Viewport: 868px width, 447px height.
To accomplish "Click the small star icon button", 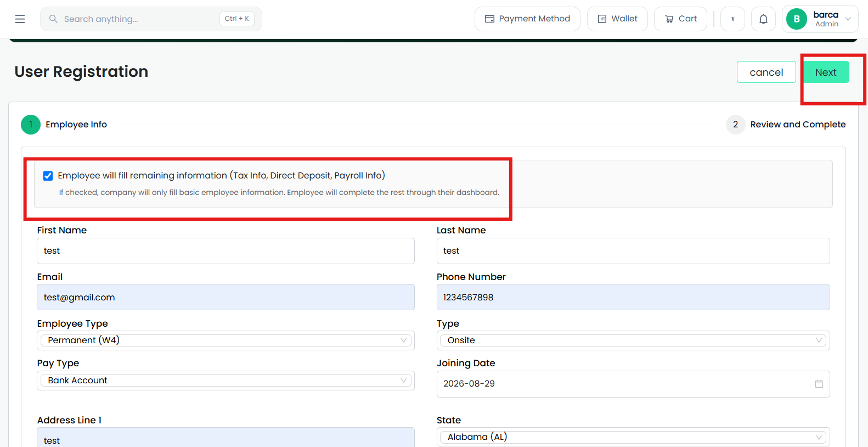I will (732, 19).
